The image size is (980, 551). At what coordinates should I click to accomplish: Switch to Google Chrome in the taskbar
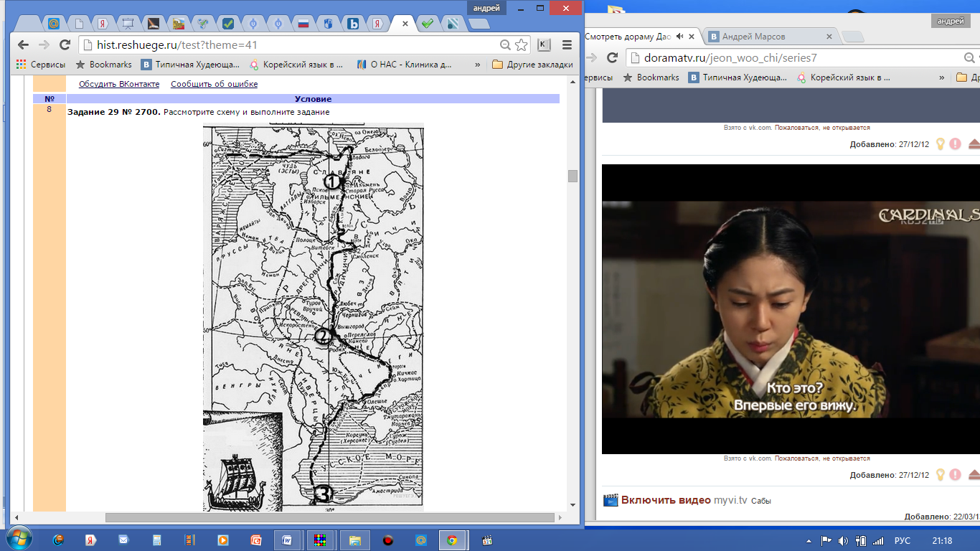pyautogui.click(x=452, y=540)
